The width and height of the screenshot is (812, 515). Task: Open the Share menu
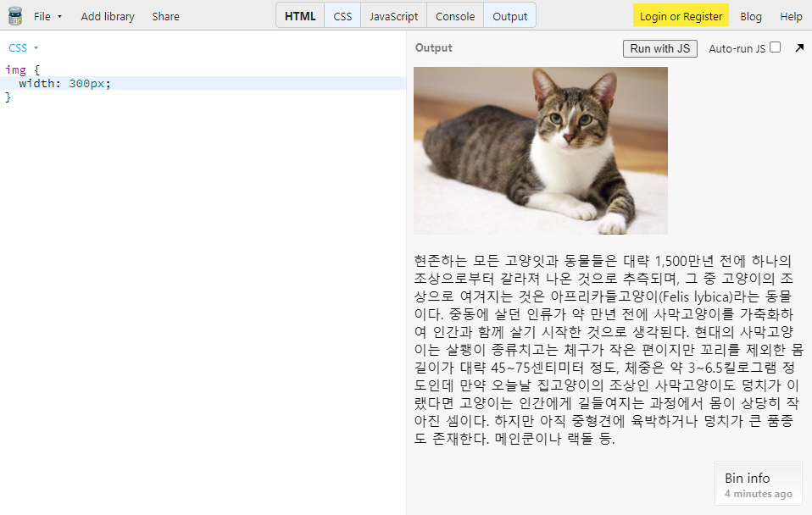pyautogui.click(x=166, y=17)
